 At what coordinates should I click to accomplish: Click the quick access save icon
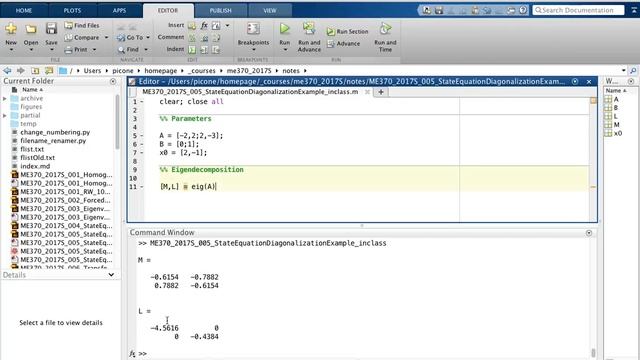[x=439, y=10]
